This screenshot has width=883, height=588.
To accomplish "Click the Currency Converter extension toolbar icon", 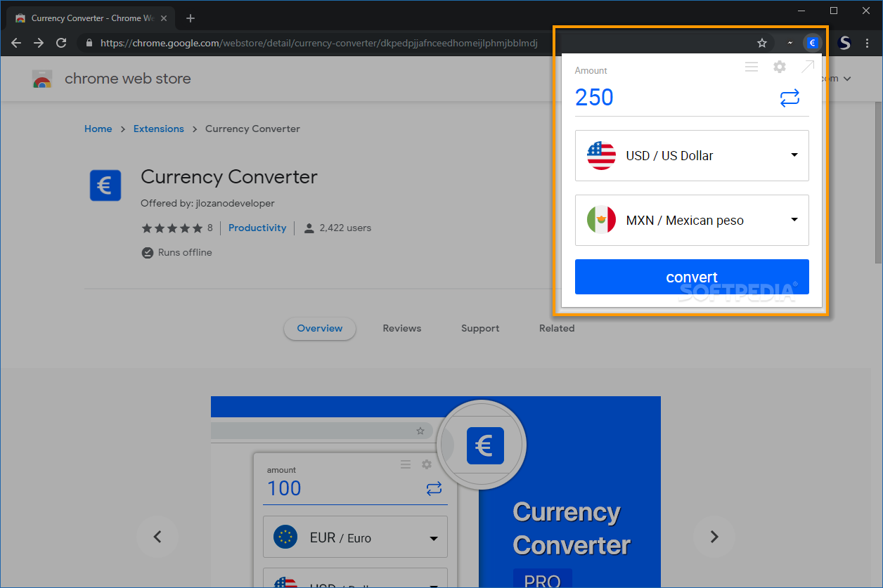I will point(812,43).
